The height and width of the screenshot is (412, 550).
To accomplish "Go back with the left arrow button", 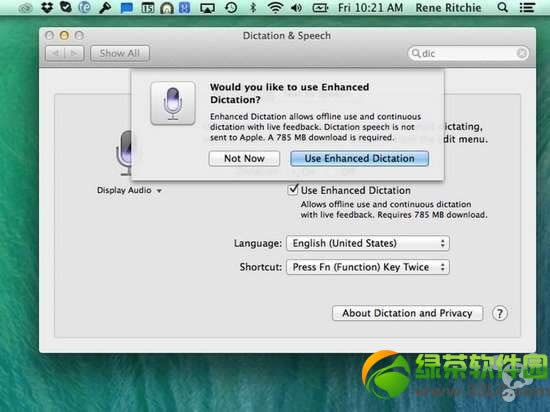I will [55, 53].
